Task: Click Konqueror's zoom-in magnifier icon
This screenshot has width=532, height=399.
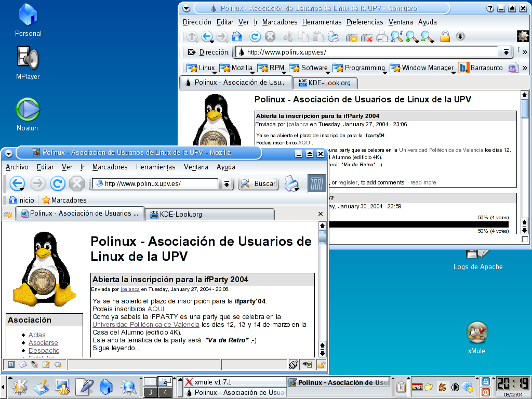Action: (412, 37)
